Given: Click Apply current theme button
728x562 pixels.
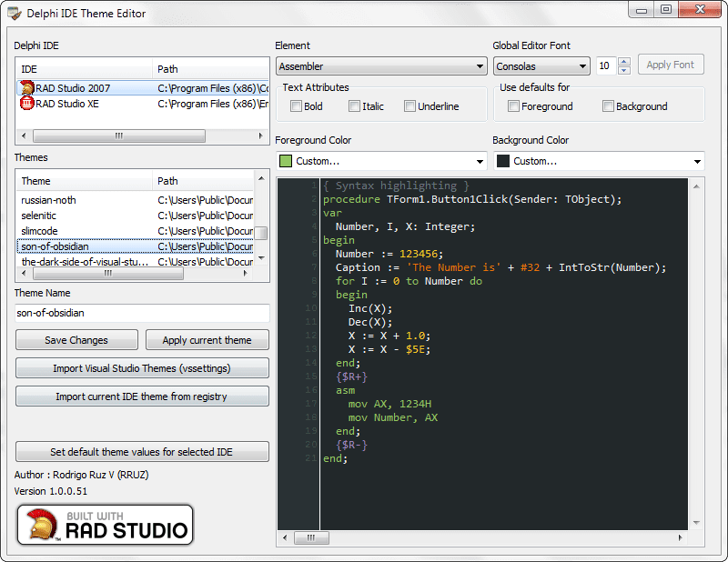Looking at the screenshot, I should click(x=207, y=340).
